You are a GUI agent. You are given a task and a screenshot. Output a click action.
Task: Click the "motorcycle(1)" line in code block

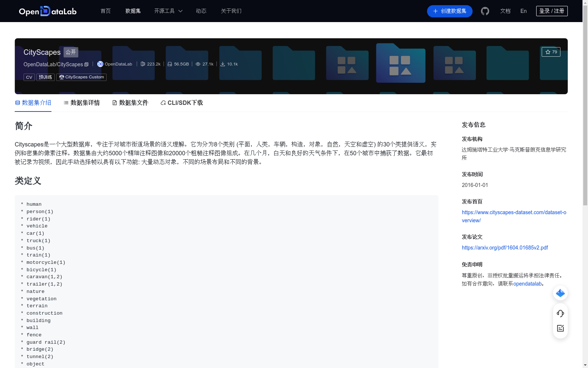46,262
